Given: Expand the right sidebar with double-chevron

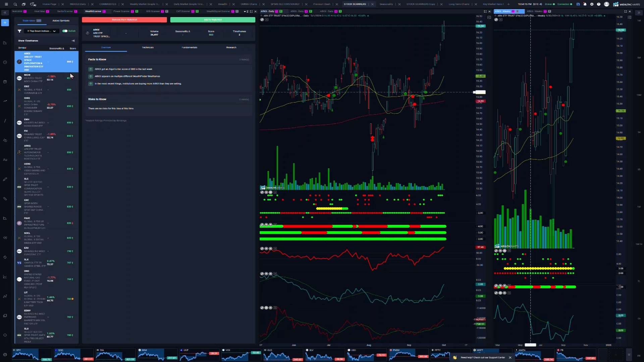Looking at the screenshot, I should [639, 12].
